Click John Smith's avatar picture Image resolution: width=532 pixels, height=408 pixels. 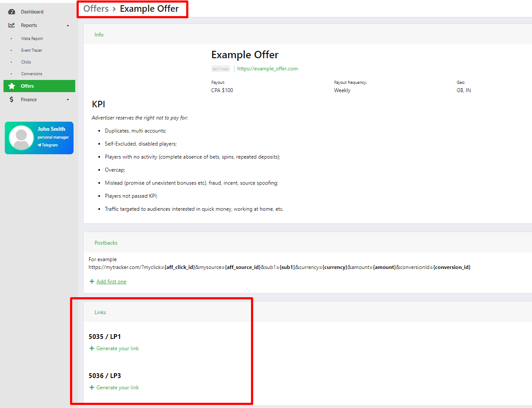coord(21,138)
